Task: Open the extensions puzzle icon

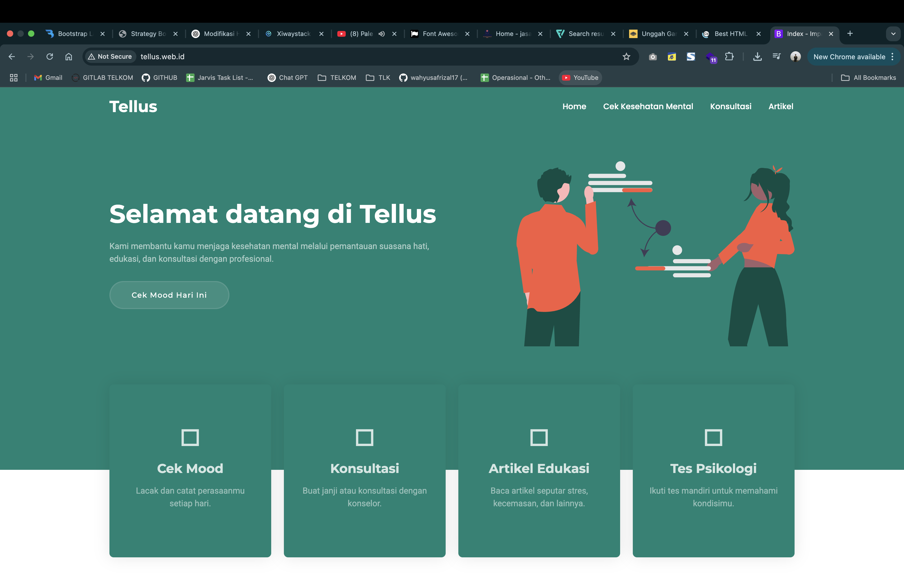Action: (x=729, y=57)
